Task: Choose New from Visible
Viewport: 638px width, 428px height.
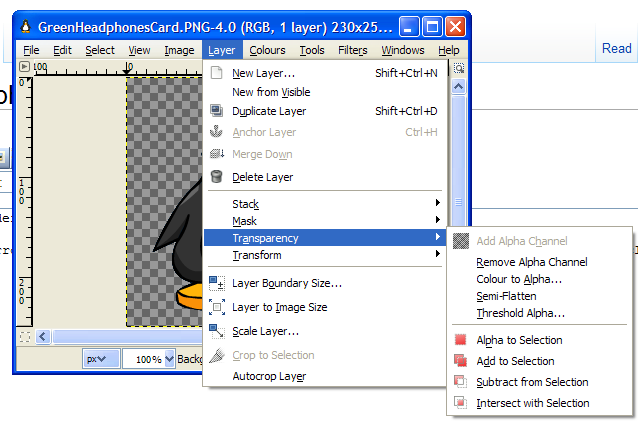Action: [x=325, y=92]
